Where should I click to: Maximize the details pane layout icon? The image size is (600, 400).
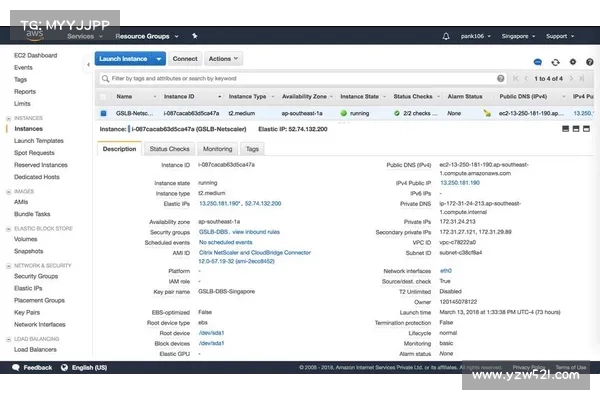586,129
